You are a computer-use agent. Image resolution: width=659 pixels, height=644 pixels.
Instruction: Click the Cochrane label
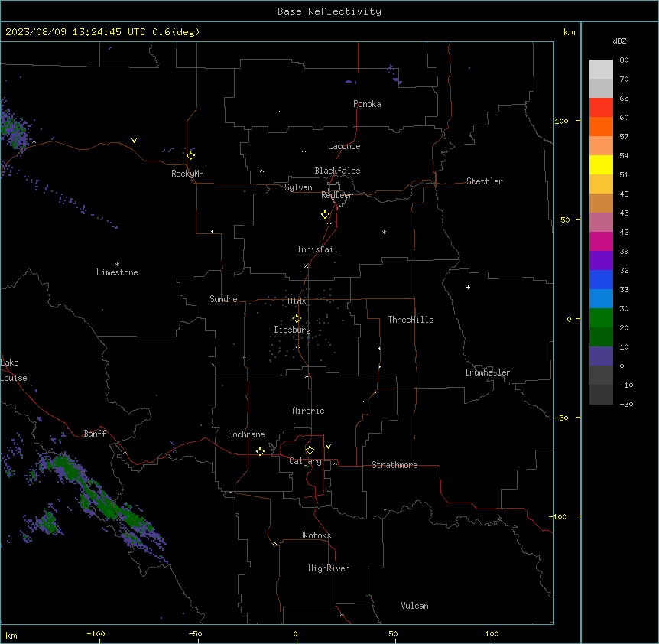[246, 434]
